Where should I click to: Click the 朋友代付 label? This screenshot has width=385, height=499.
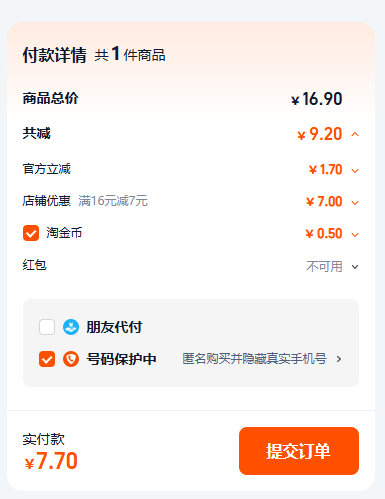click(114, 327)
